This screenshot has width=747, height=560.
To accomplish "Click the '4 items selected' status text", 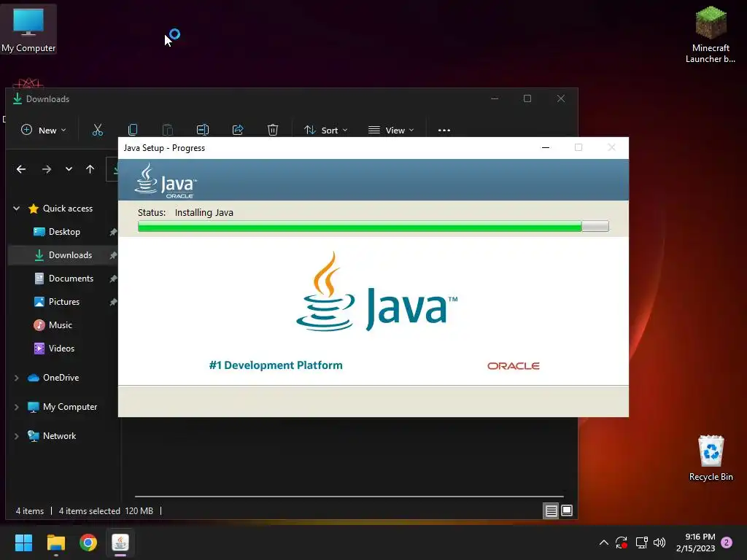I will point(90,511).
